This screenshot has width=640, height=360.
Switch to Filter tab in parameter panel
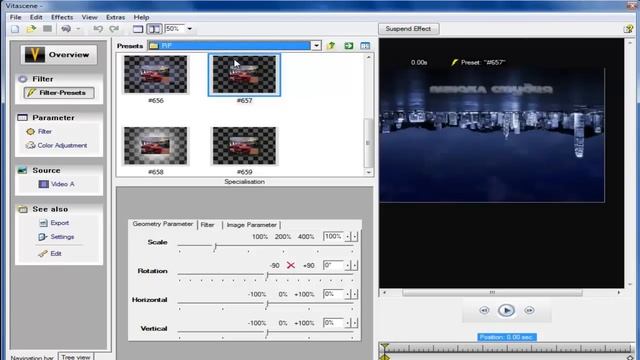point(207,224)
